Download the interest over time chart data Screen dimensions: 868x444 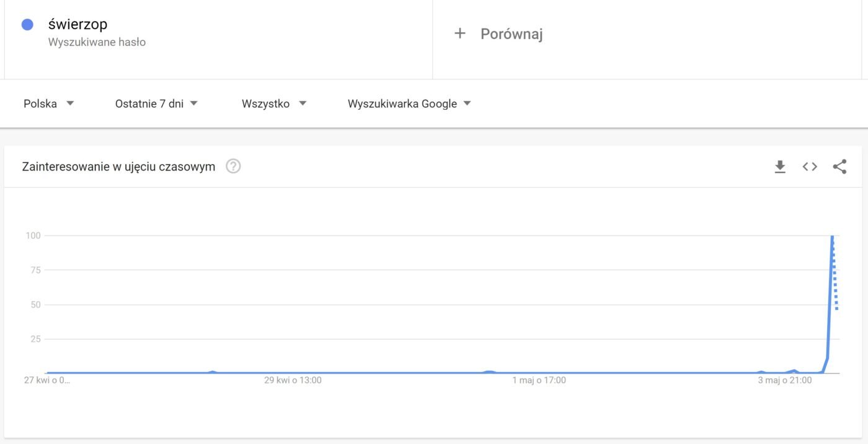(780, 166)
